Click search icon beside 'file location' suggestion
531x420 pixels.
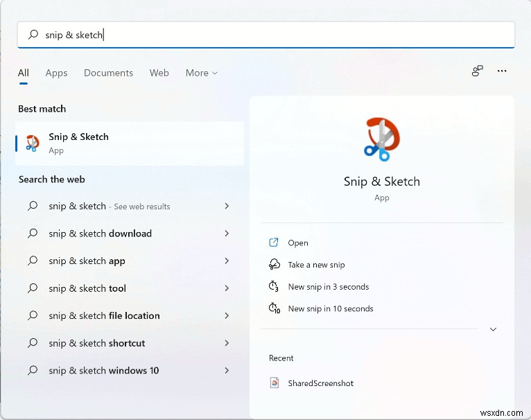33,315
